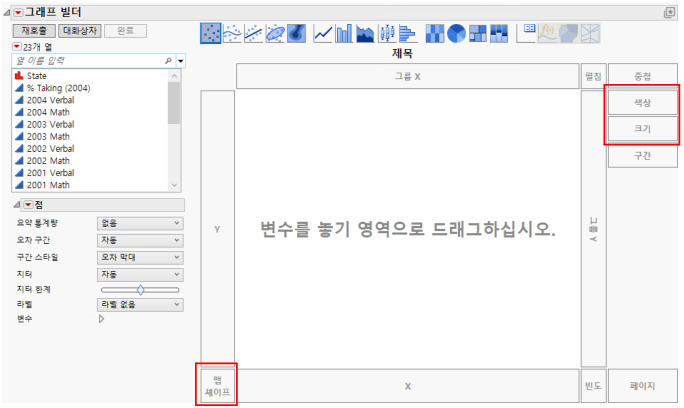Open the 라벨 dropdown

[140, 305]
